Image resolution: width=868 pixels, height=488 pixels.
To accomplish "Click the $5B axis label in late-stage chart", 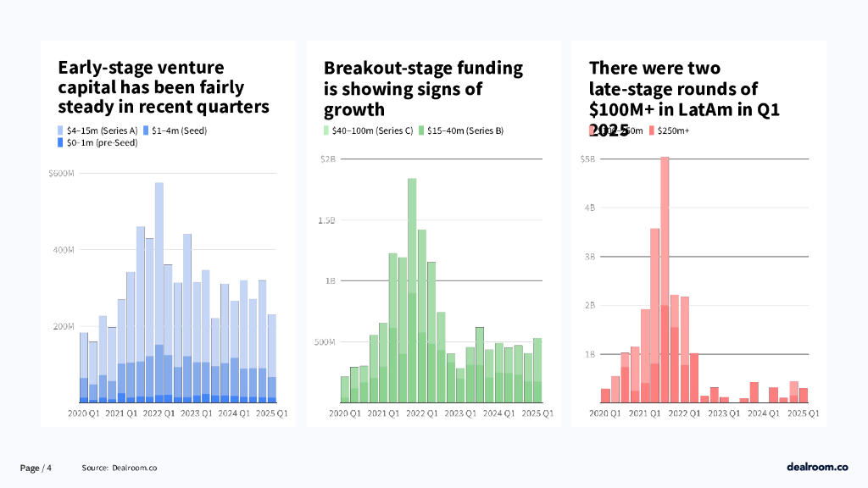I will pos(588,158).
